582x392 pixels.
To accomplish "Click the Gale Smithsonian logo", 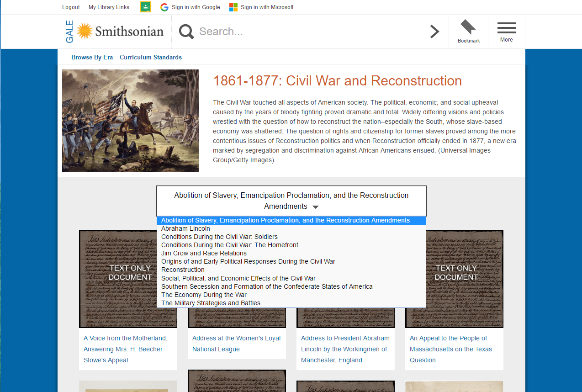I will point(115,32).
